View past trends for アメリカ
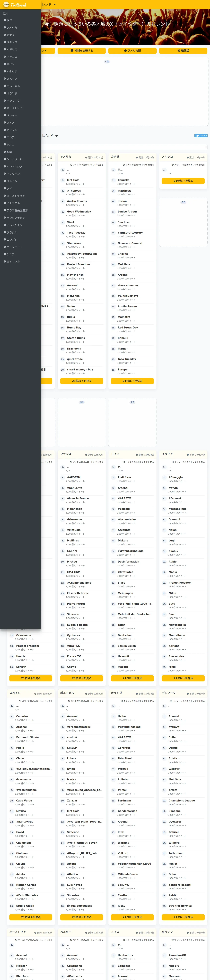 (87, 165)
